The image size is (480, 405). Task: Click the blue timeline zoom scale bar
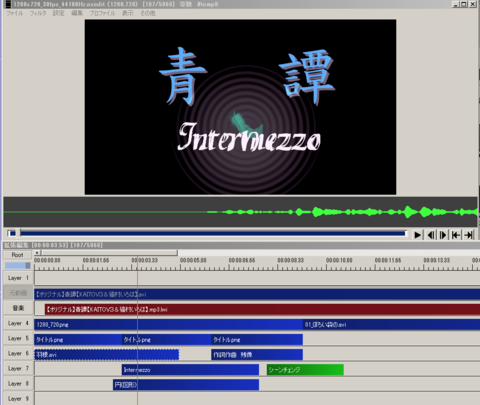[x=18, y=265]
